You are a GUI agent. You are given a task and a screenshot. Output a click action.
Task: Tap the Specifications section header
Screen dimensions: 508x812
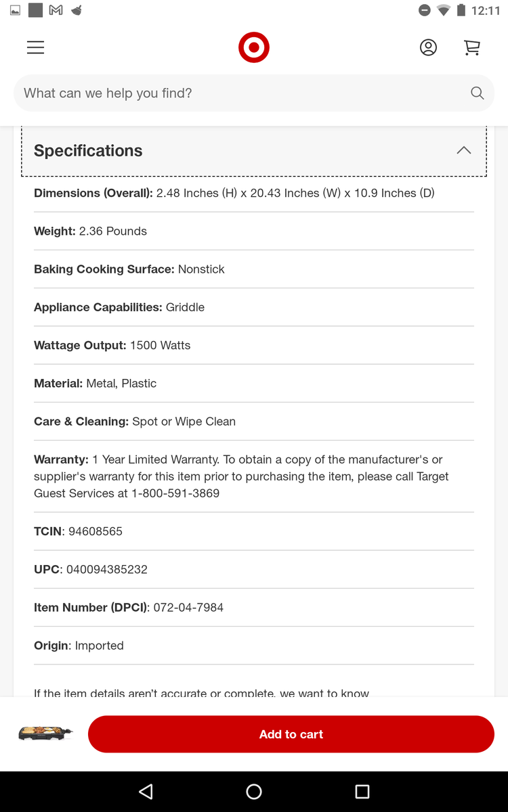pos(254,151)
